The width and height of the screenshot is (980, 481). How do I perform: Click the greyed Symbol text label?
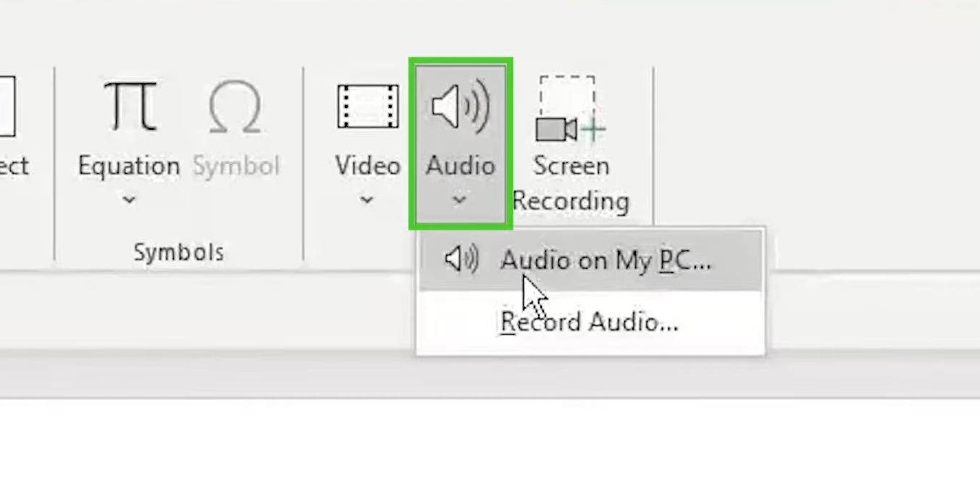[235, 166]
